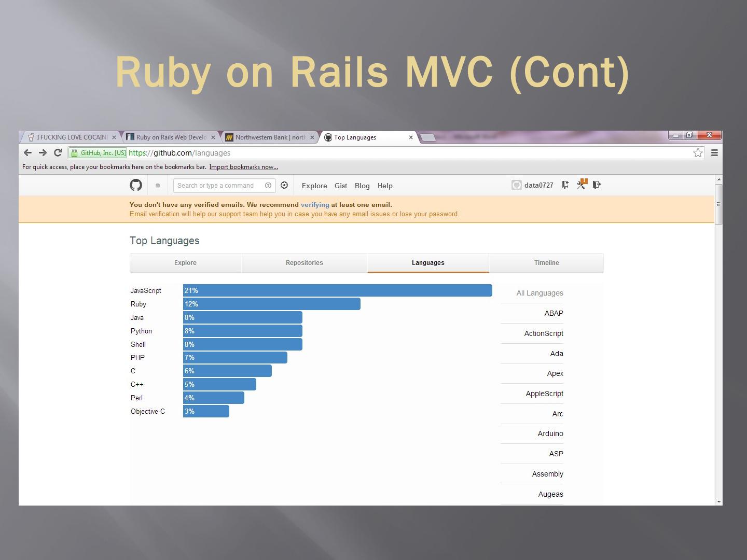Click the Python language label
747x560 pixels.
(x=141, y=331)
